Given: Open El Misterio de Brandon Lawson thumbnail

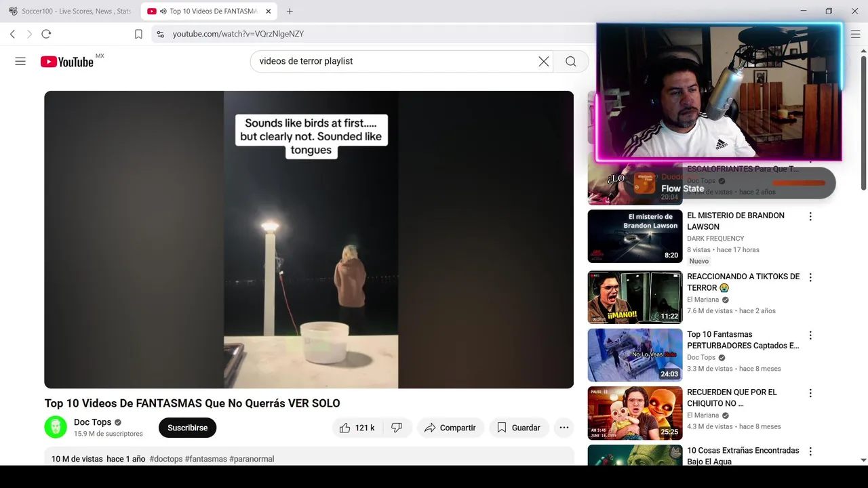Looking at the screenshot, I should pyautogui.click(x=635, y=236).
